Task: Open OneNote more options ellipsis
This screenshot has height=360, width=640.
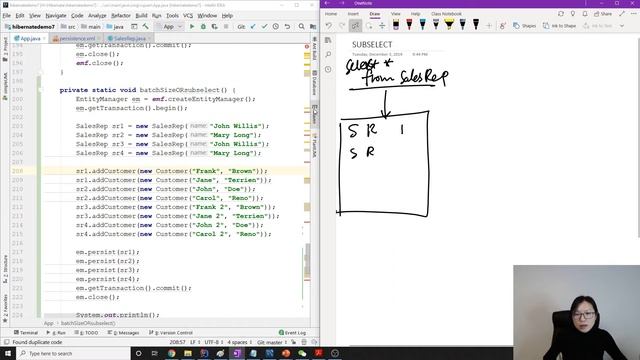Action: point(633,14)
